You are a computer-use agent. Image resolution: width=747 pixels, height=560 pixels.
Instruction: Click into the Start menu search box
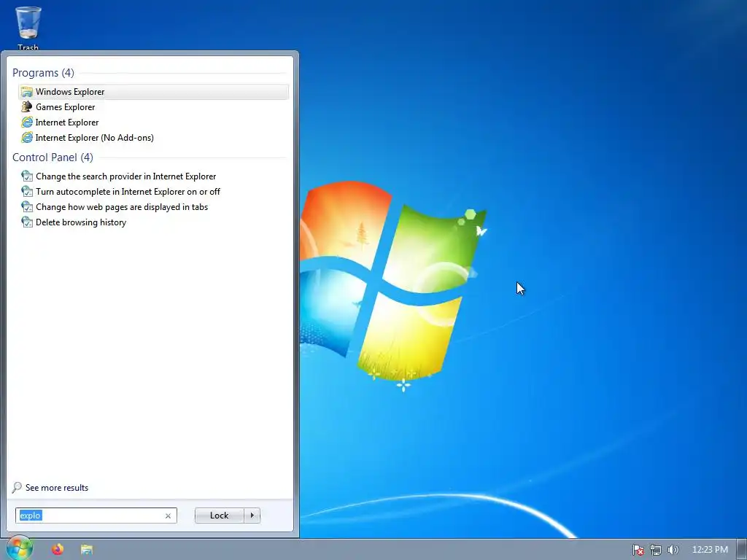tap(96, 516)
